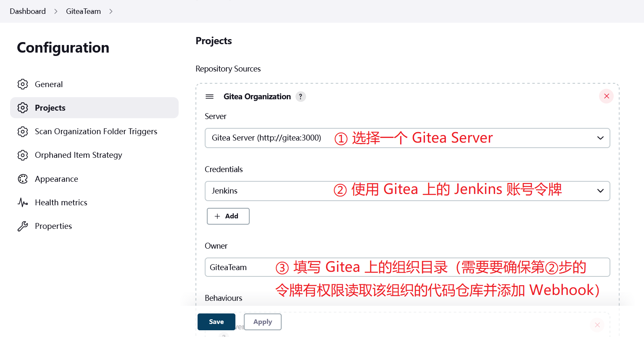Expand chevron after Dashboard breadcrumb
This screenshot has height=337, width=644.
[x=56, y=11]
